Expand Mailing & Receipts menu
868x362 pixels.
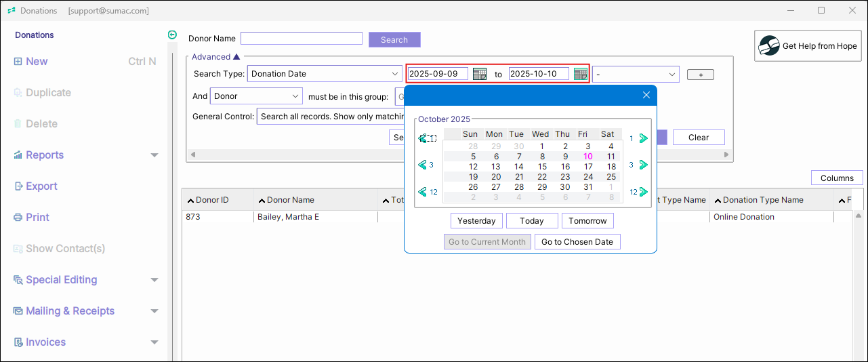pyautogui.click(x=154, y=311)
